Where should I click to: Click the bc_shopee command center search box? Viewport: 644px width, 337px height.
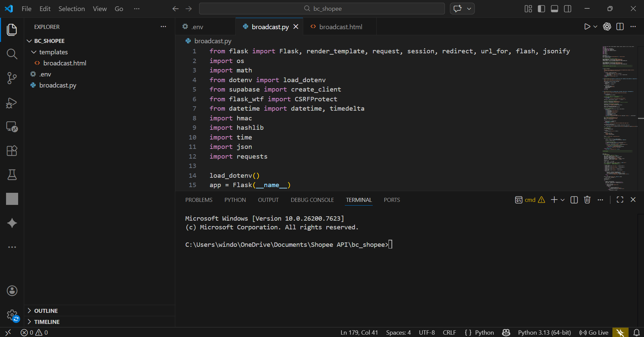click(322, 9)
